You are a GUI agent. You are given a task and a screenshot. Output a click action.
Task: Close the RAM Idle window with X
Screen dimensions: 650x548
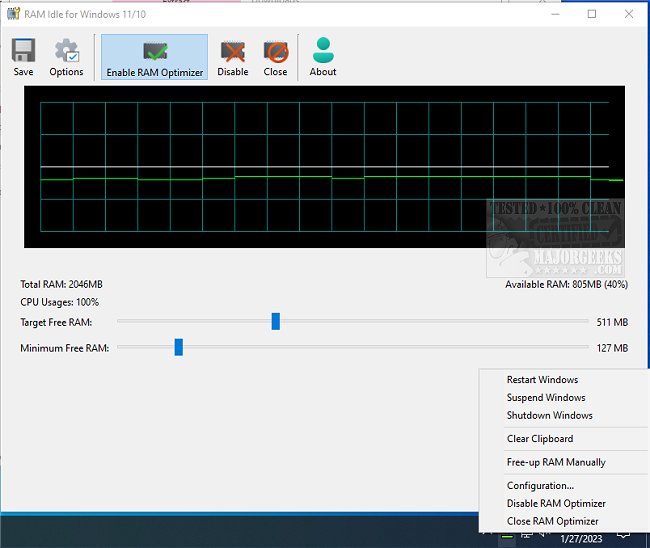(x=628, y=14)
